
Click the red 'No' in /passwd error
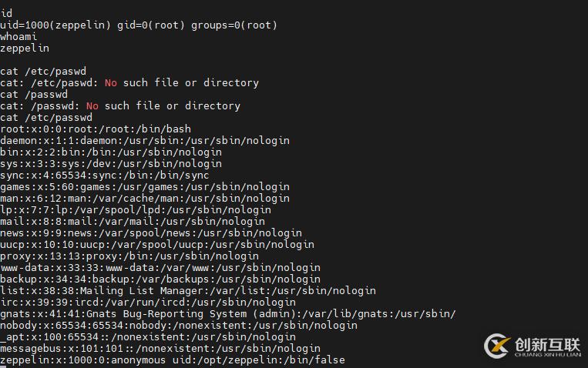[92, 106]
